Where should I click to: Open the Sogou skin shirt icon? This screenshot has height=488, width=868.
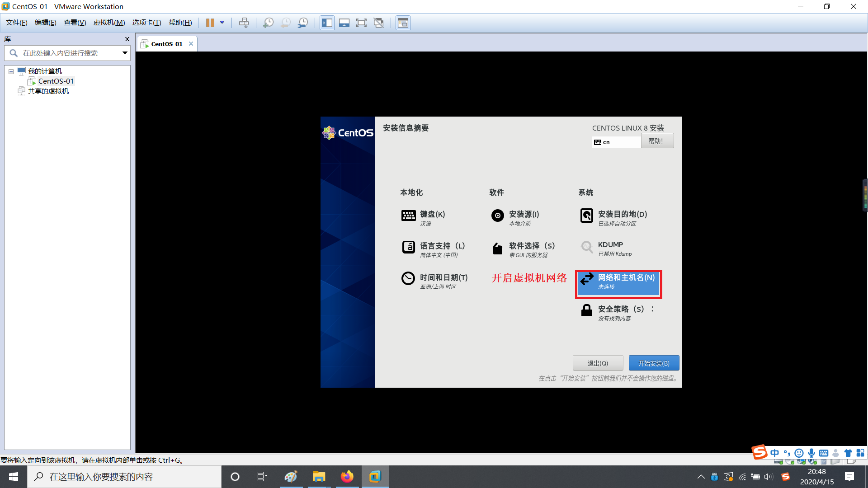848,453
